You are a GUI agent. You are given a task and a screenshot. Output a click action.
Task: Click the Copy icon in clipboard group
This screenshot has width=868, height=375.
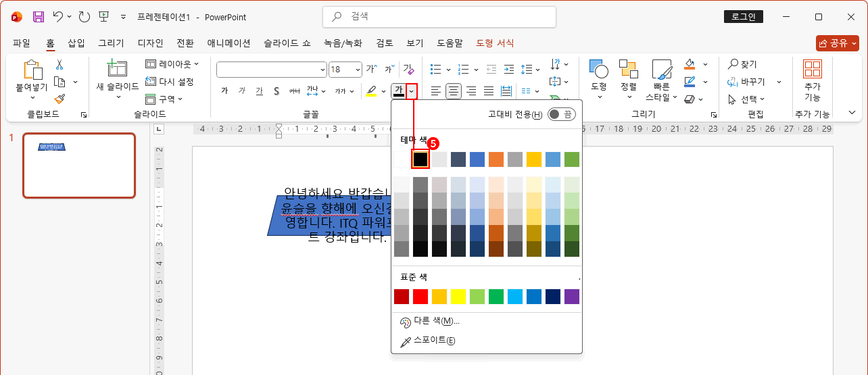pos(59,82)
